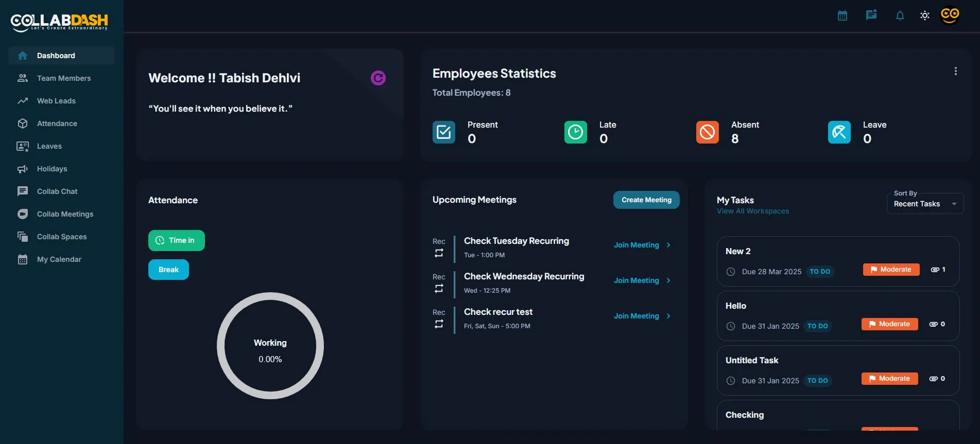Click clock icon on New 2 due date
Image resolution: width=980 pixels, height=444 pixels.
[x=730, y=272]
